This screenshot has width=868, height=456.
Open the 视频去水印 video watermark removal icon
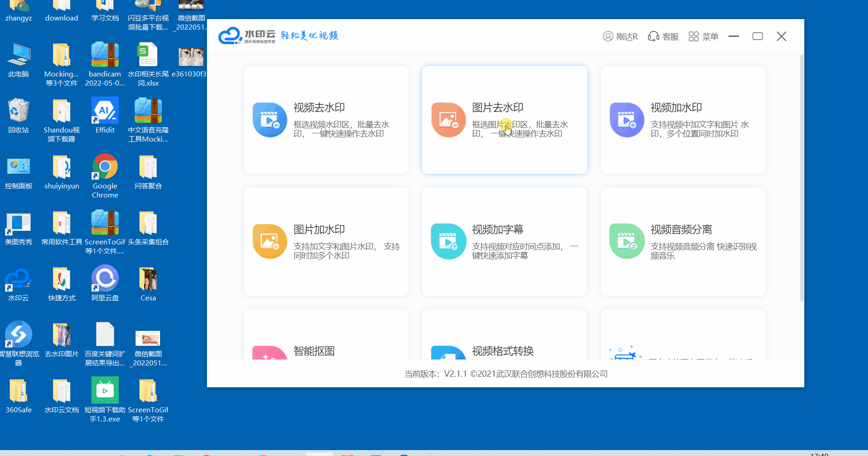(x=270, y=120)
